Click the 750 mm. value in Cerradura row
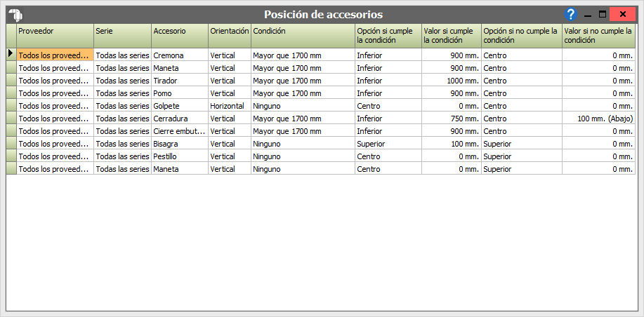 [452, 119]
